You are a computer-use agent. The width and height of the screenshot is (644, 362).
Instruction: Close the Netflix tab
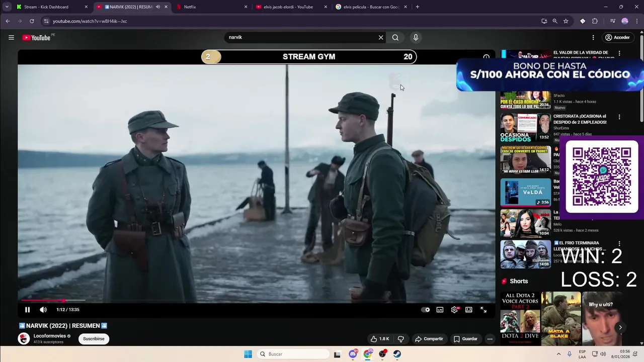point(246,7)
